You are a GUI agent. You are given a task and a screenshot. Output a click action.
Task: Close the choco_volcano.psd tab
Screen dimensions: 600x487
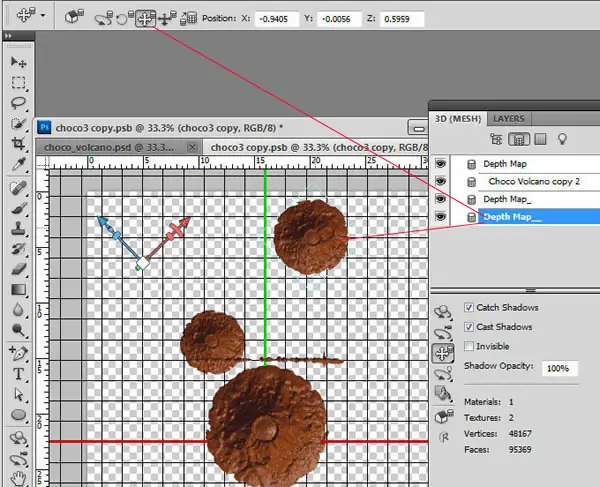pos(193,147)
